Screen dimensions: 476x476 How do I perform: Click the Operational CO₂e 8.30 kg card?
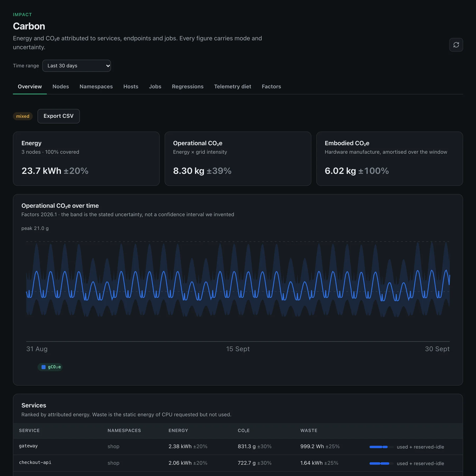[x=238, y=159]
